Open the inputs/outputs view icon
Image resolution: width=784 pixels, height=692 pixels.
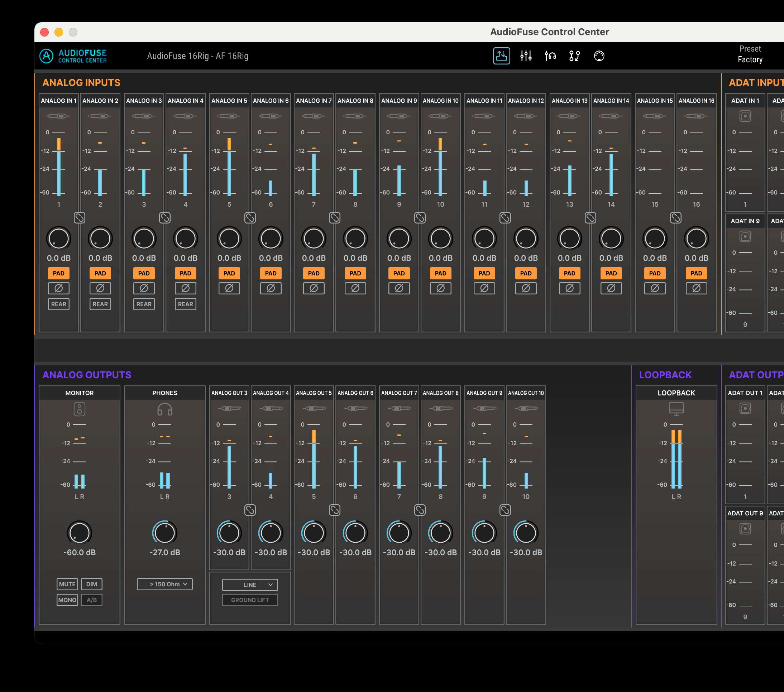click(501, 56)
